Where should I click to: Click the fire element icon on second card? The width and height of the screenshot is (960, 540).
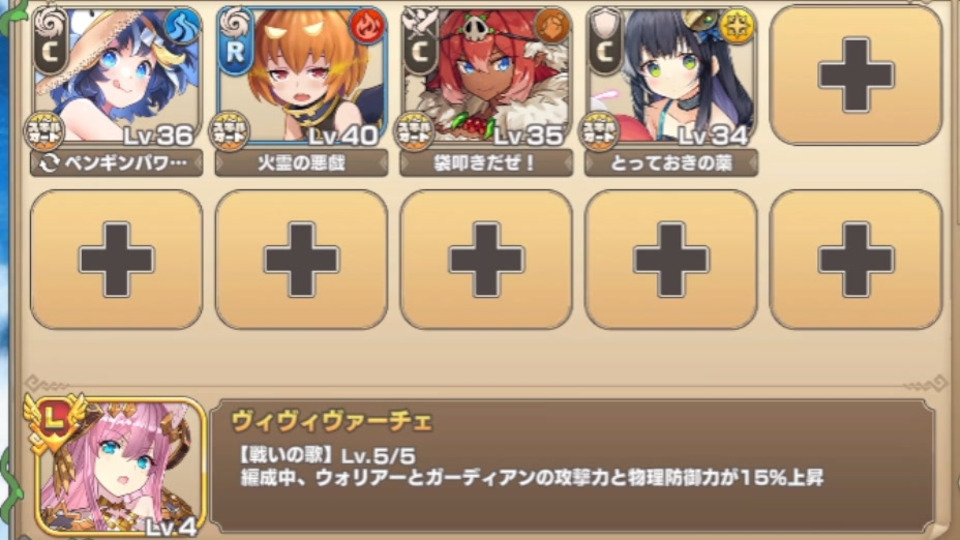click(367, 27)
